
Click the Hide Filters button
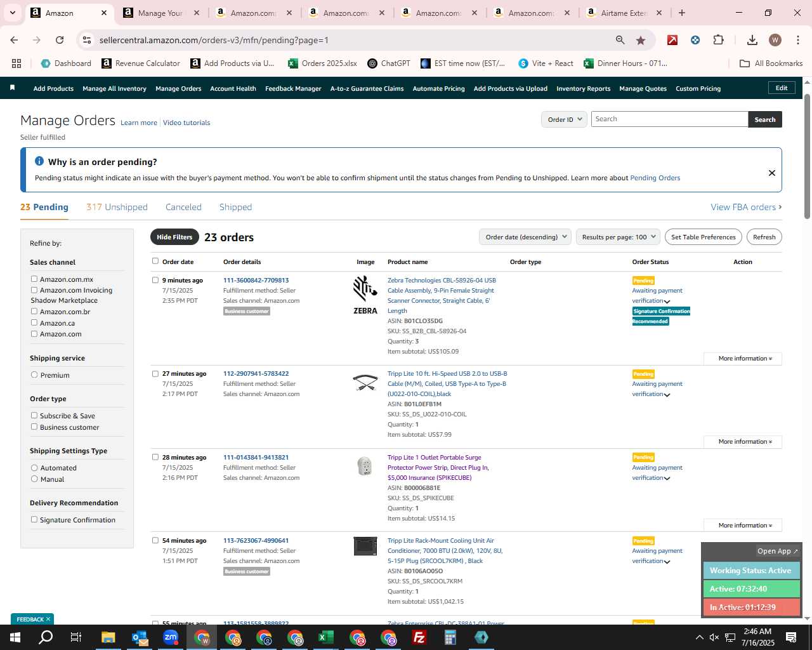click(174, 237)
